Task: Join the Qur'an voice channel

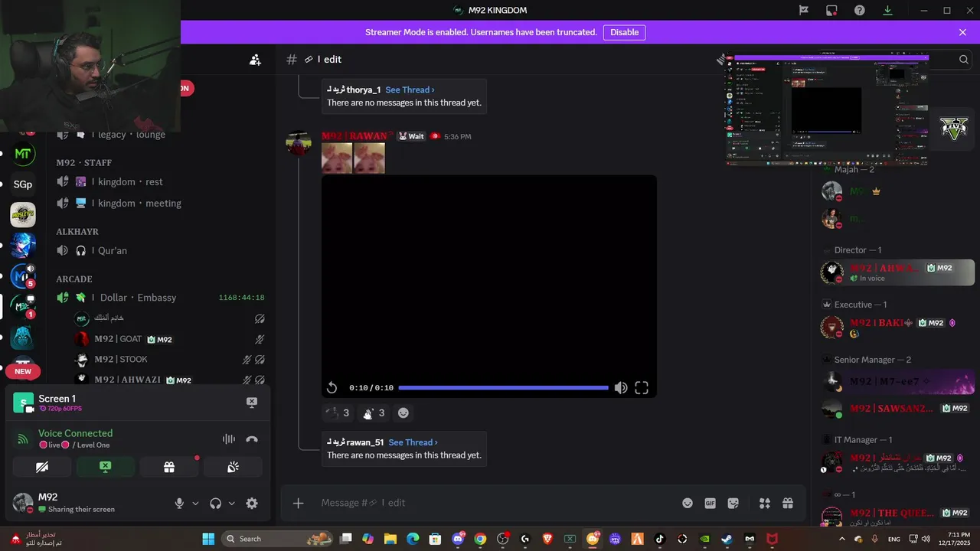Action: coord(159,250)
